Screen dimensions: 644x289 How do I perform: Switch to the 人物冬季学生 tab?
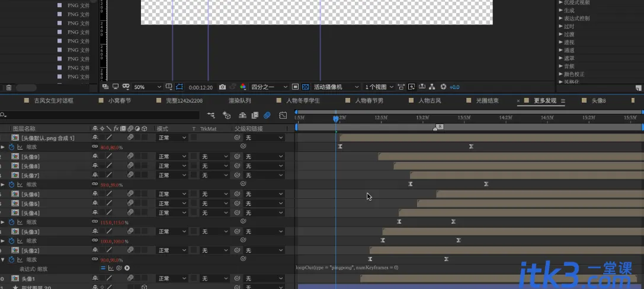(303, 100)
